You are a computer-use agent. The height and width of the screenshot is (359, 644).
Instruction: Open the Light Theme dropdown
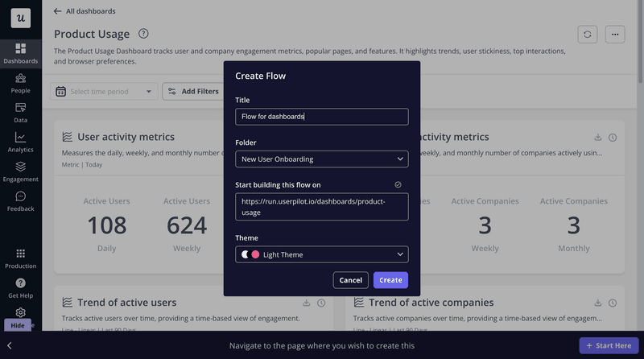pyautogui.click(x=321, y=254)
